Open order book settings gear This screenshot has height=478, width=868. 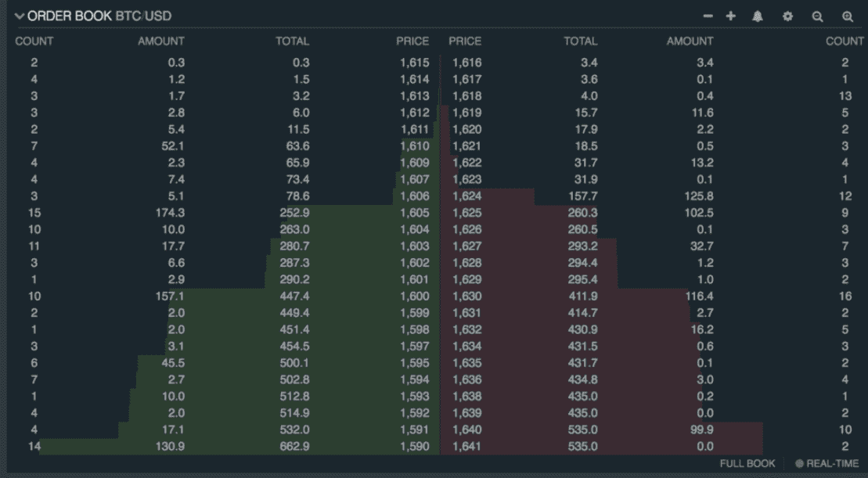[x=787, y=16]
